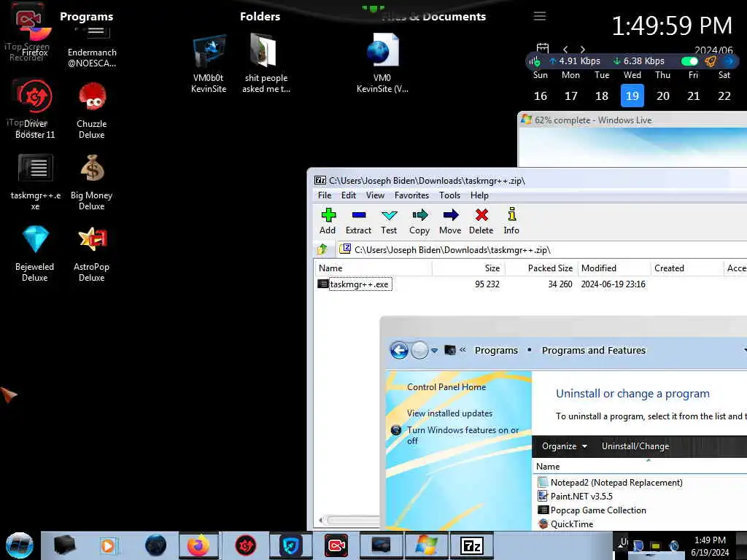
Task: Click the Programs breadcrumb in Control Panel
Action: 496,351
